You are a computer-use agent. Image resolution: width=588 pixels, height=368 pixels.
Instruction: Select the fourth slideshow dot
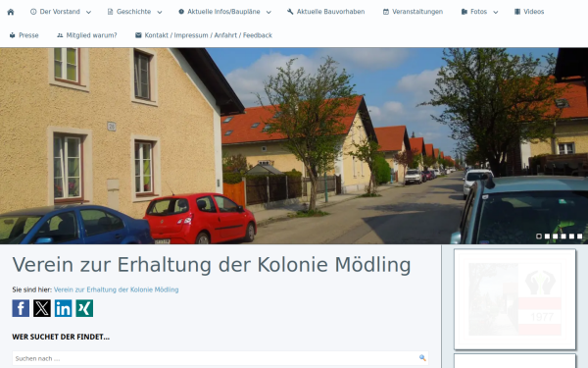(563, 237)
